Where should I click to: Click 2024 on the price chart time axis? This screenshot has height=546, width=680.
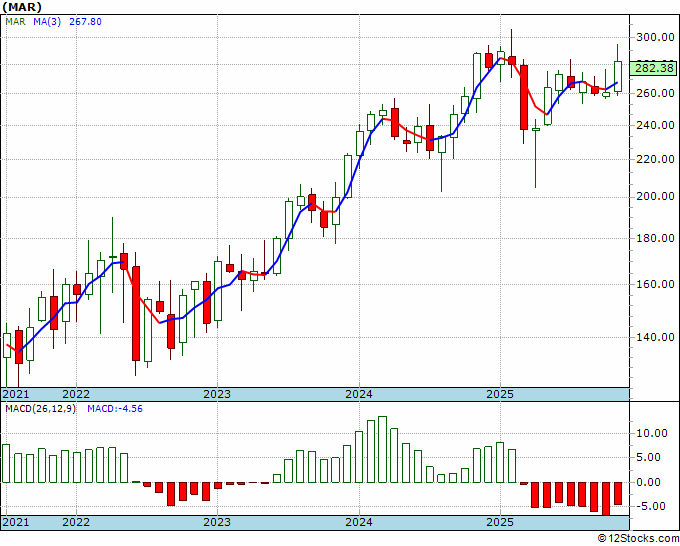tap(359, 394)
